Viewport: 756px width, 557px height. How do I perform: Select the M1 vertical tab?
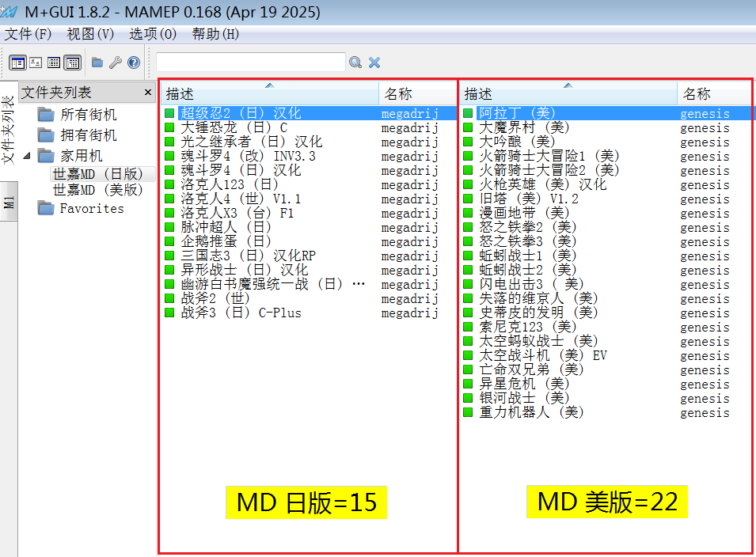[8, 202]
